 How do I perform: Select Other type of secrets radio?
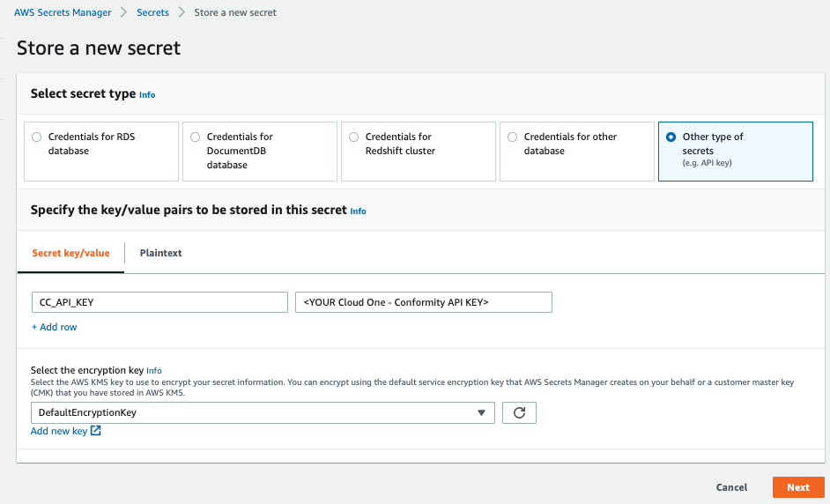tap(671, 137)
